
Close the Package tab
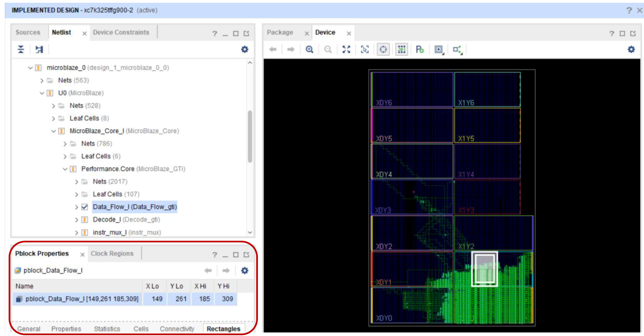[x=307, y=34]
